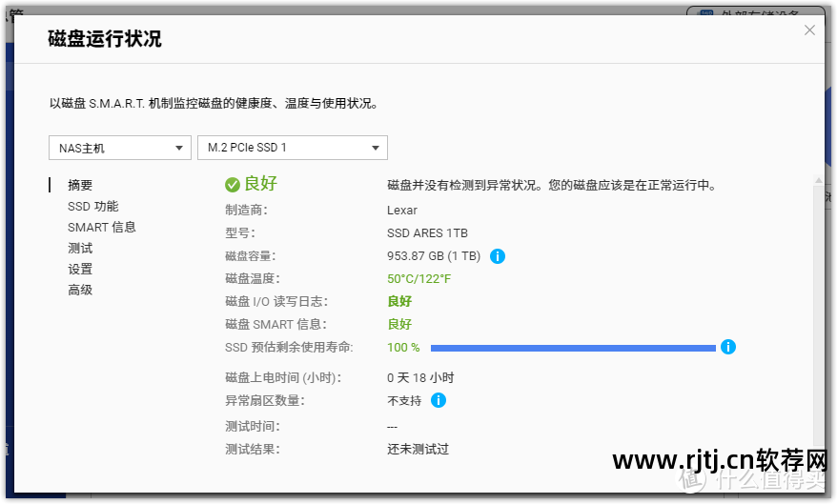Click the power-on time 0 天 18 小时
This screenshot has width=837, height=504.
pyautogui.click(x=420, y=377)
